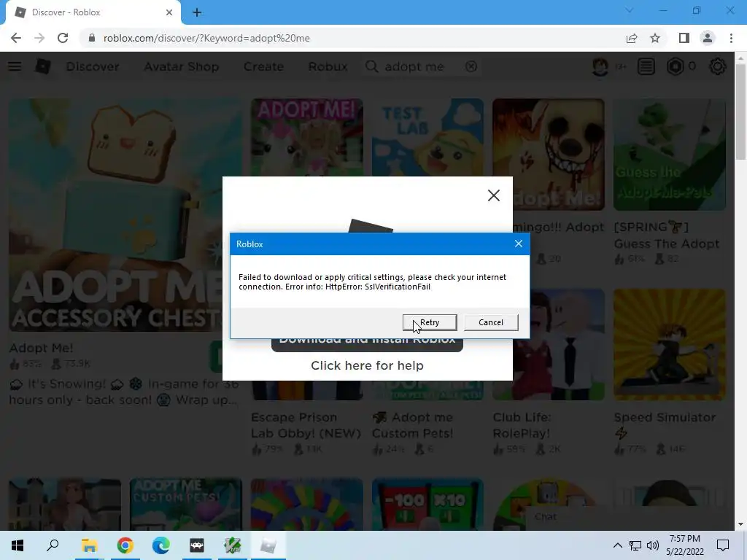Viewport: 747px width, 560px height.
Task: Select the Roblox app taskbar icon
Action: 268,545
